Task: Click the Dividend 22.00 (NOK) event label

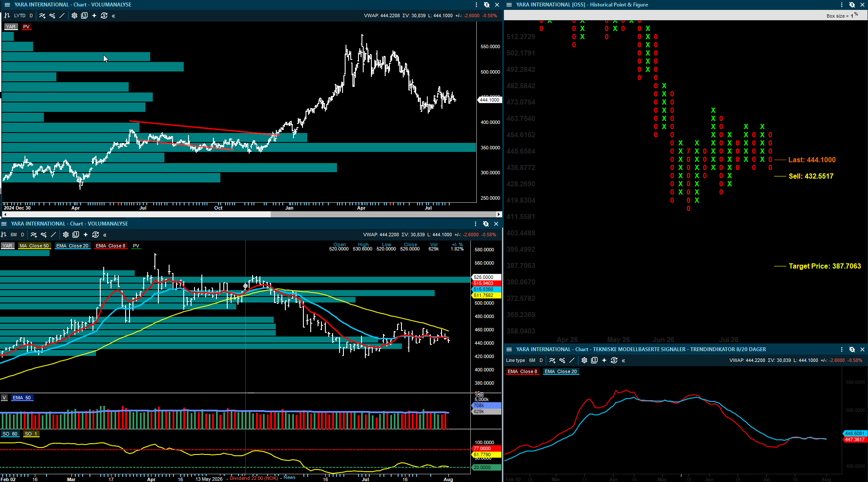Action: 254,478
